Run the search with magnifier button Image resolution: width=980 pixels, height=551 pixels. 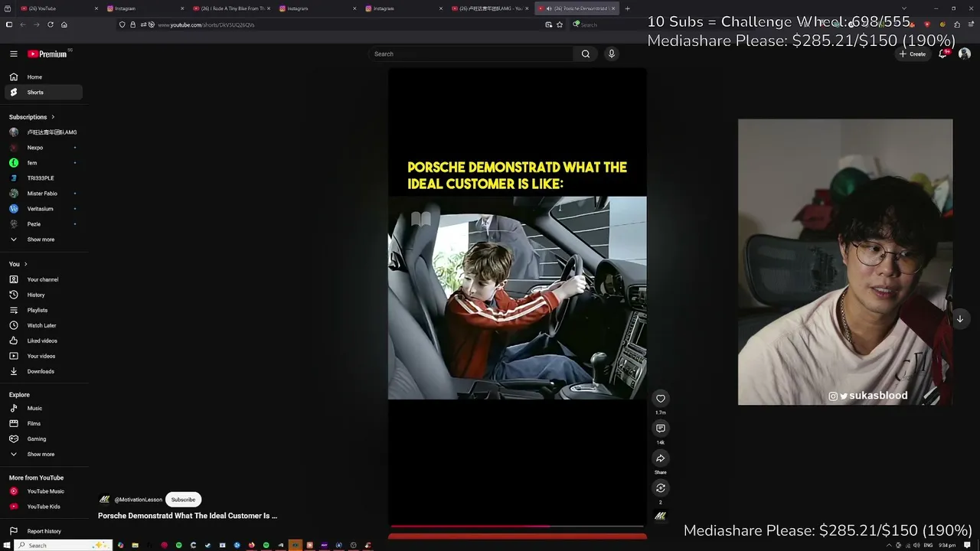click(586, 54)
